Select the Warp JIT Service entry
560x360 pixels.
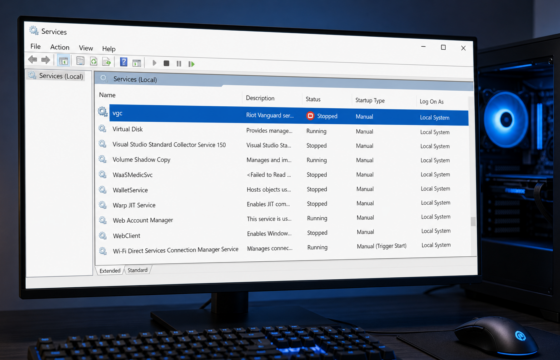[134, 205]
